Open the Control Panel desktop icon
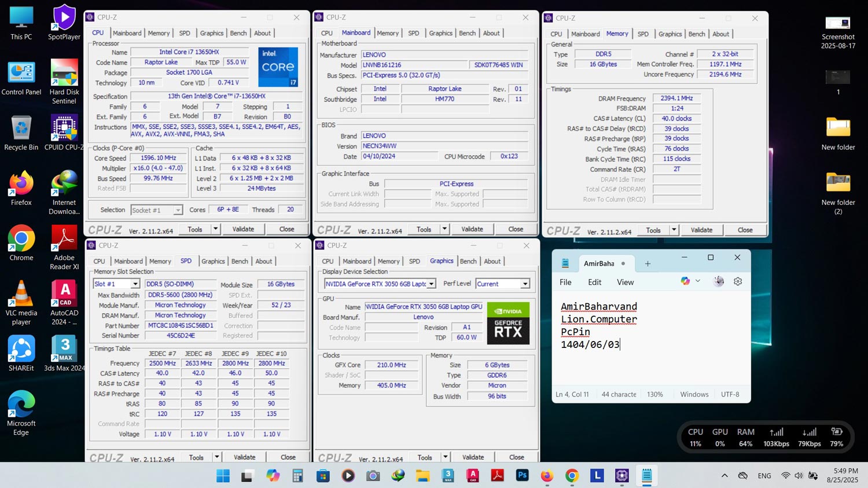This screenshot has height=488, width=868. pyautogui.click(x=21, y=78)
